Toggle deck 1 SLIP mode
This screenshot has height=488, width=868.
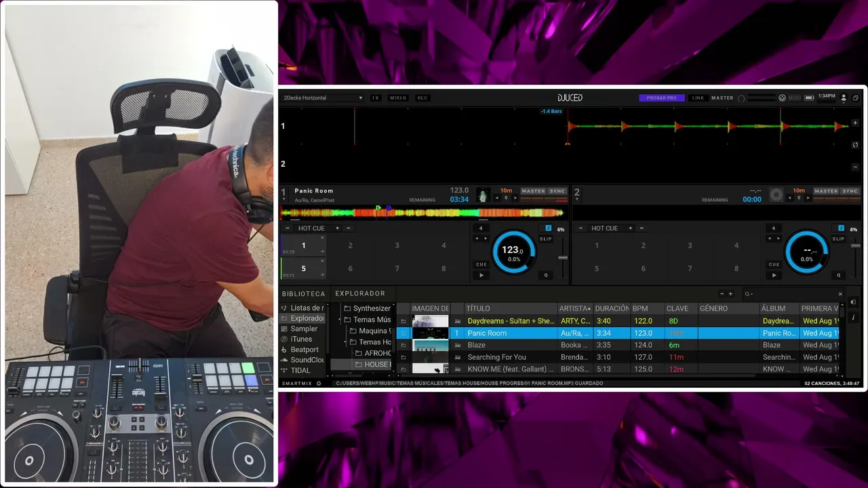[546, 239]
